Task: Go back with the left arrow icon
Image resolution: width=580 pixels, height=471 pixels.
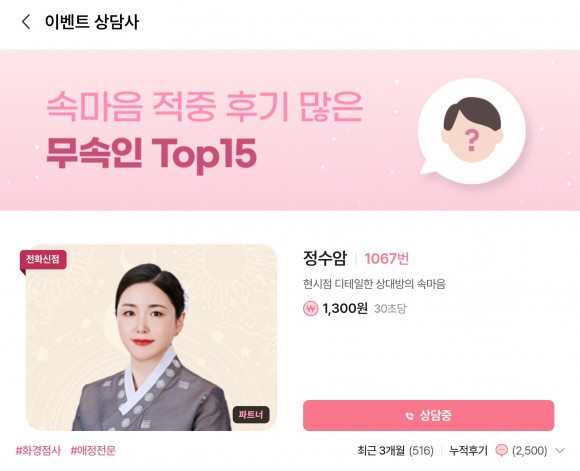Action: (x=26, y=22)
